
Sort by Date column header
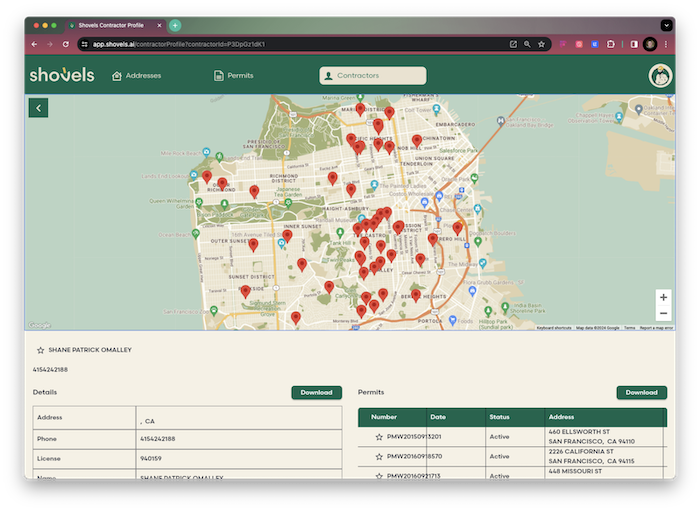click(x=438, y=417)
